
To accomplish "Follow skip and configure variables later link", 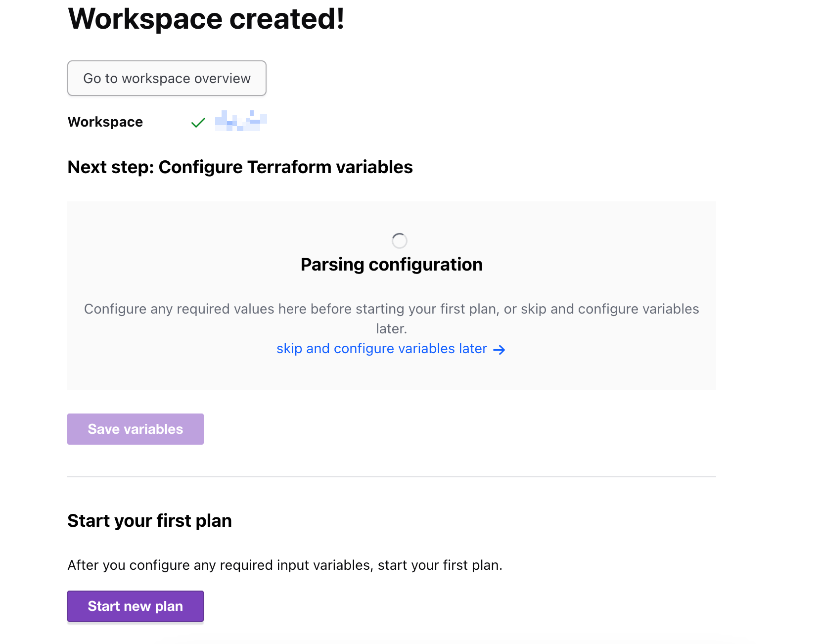I will tap(381, 349).
